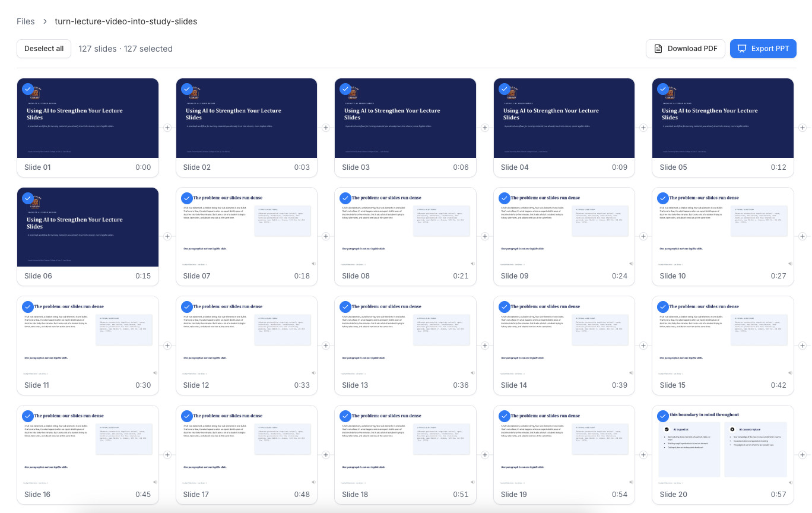Click the 'Slide 01' label

37,167
